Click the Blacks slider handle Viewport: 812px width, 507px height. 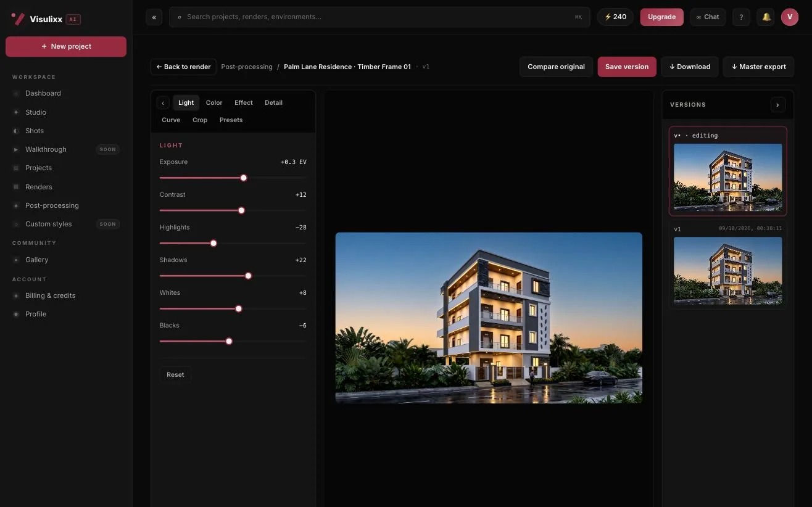pyautogui.click(x=229, y=341)
